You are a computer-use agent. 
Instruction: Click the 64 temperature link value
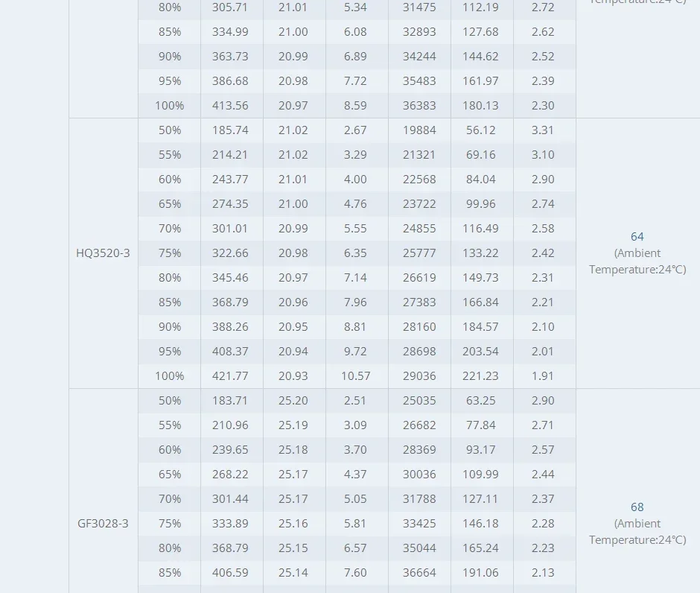637,237
